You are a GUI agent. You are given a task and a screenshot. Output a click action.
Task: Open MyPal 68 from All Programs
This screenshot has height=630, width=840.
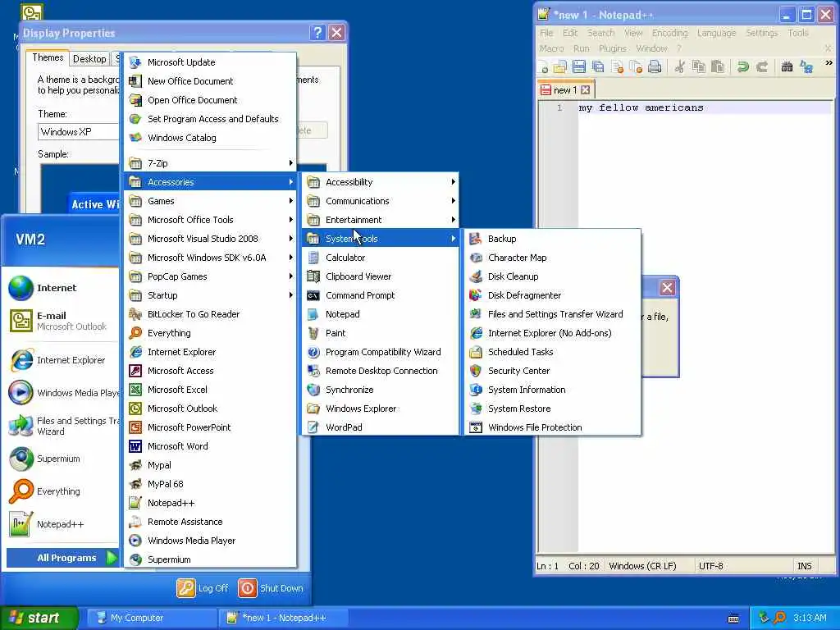click(x=211, y=484)
